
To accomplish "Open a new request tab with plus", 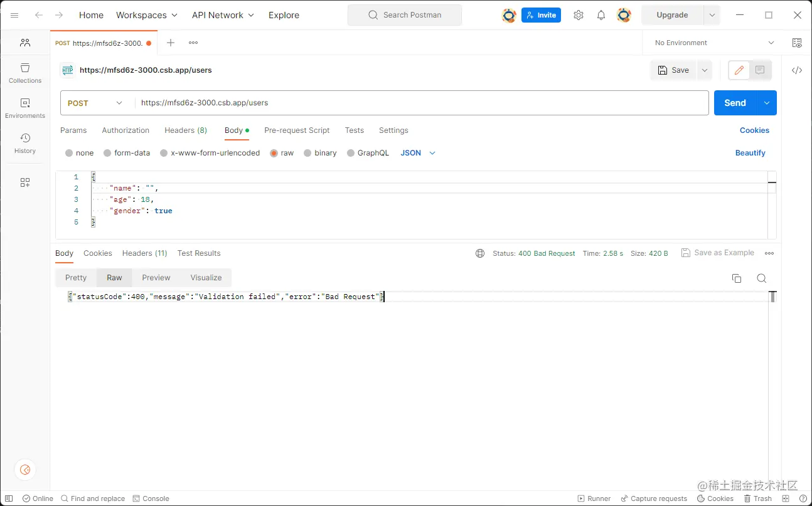I will [x=171, y=43].
